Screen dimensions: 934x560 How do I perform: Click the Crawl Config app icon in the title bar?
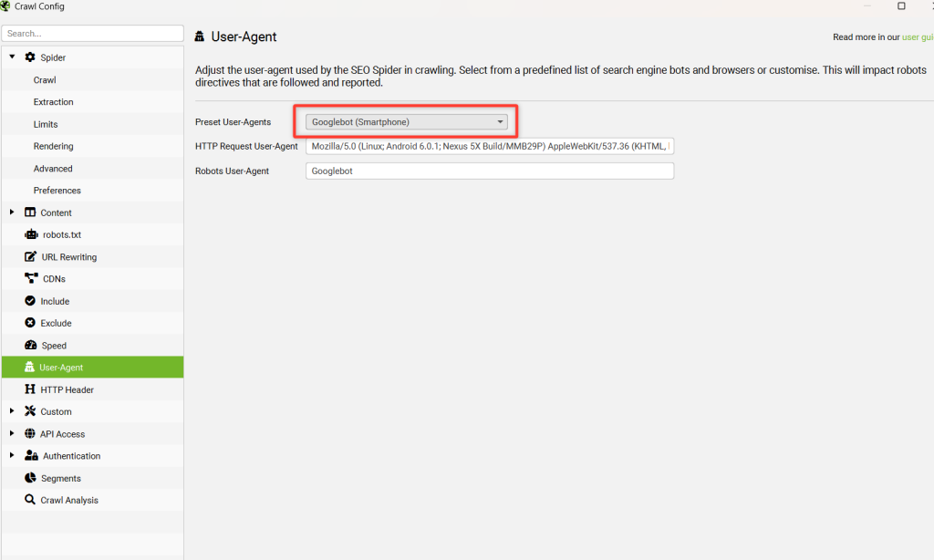5,6
